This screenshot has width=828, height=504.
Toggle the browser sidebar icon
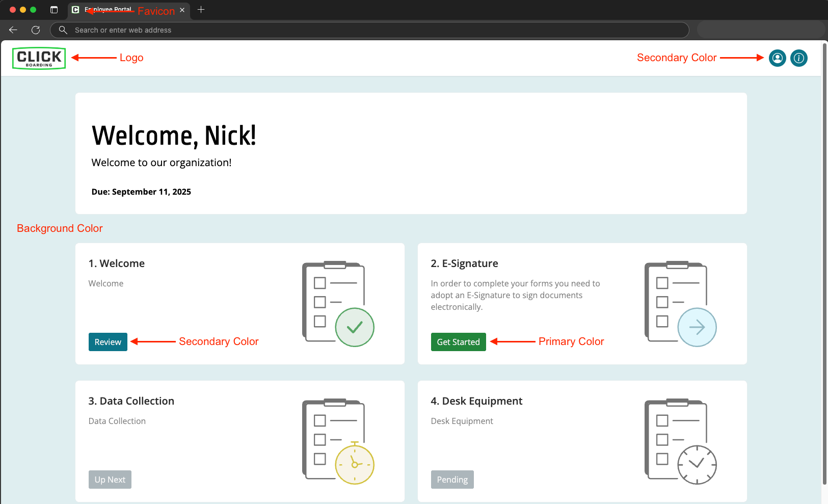(x=54, y=10)
